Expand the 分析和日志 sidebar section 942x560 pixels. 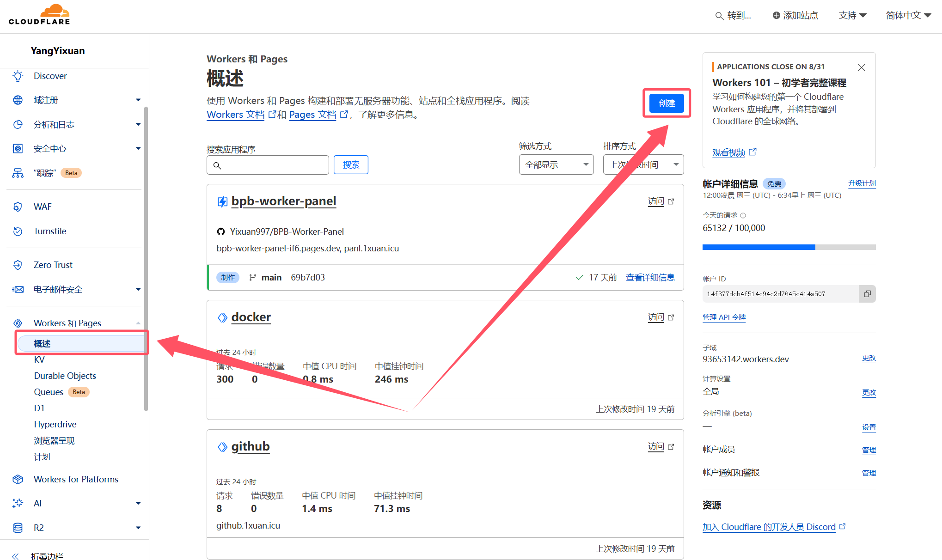pos(138,124)
